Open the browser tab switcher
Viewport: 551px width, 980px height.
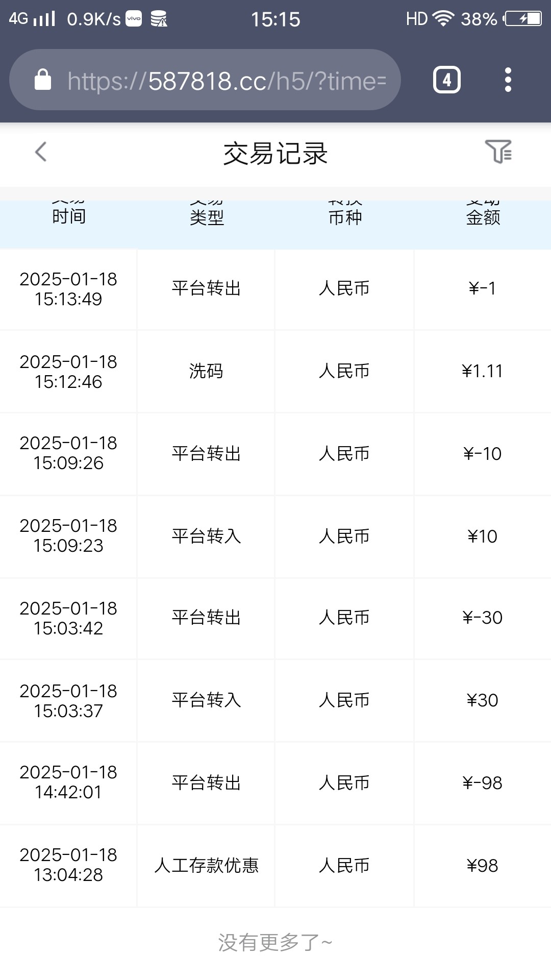[446, 80]
